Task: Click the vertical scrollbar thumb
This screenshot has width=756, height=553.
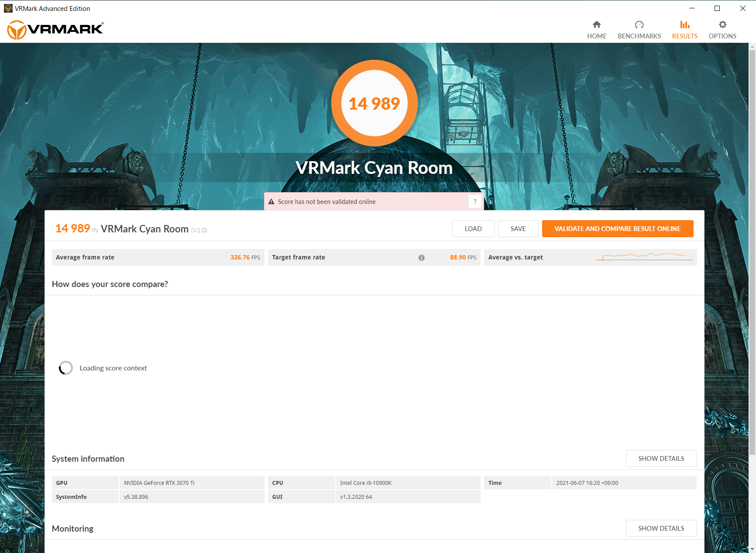Action: pyautogui.click(x=752, y=253)
